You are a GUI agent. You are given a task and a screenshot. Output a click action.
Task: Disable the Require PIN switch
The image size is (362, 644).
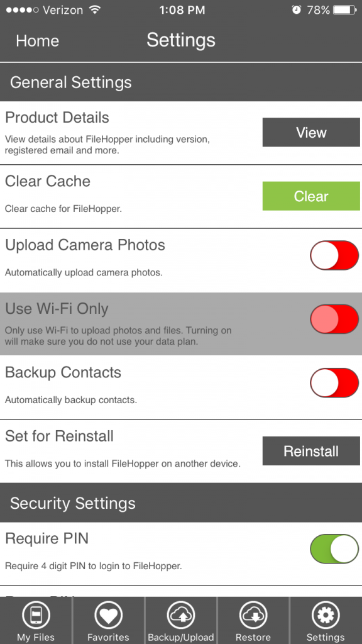pos(334,548)
